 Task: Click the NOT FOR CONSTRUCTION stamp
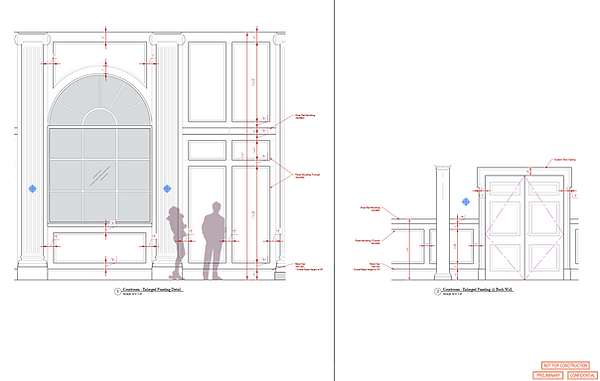565,365
